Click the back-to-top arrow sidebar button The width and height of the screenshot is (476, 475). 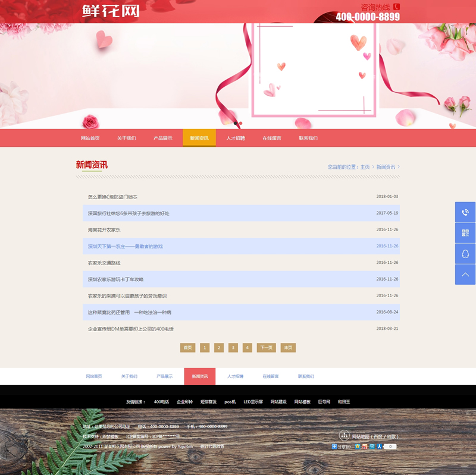click(x=465, y=274)
